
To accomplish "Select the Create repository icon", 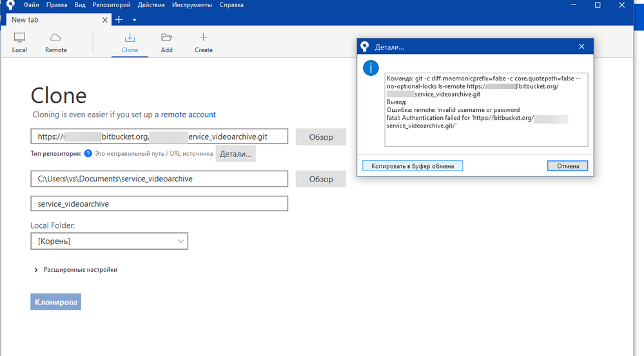I will point(203,42).
